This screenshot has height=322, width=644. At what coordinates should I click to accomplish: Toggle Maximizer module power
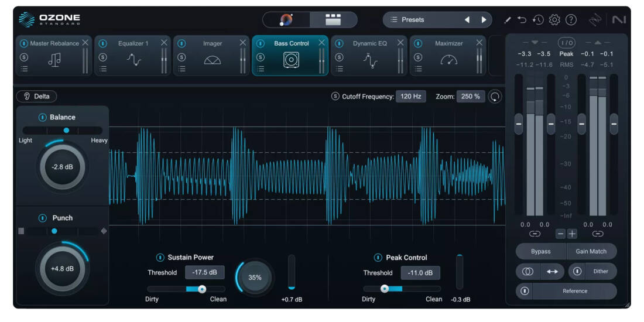point(418,43)
